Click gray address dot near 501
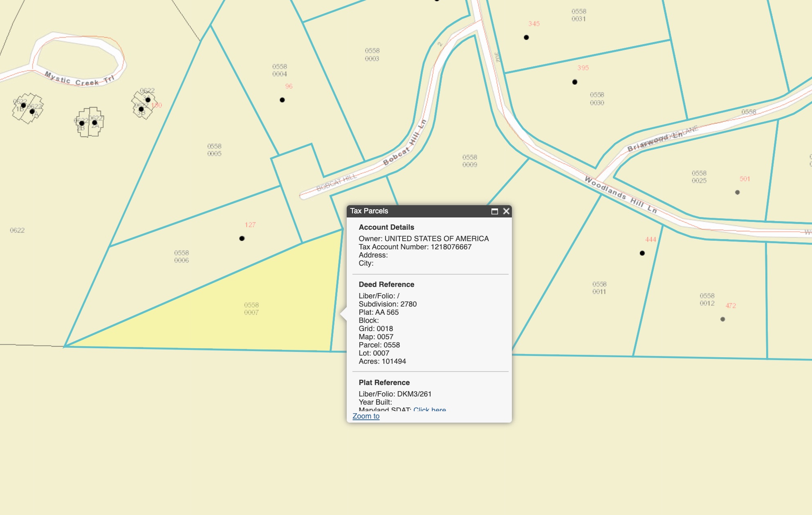Viewport: 812px width, 515px height. click(737, 193)
